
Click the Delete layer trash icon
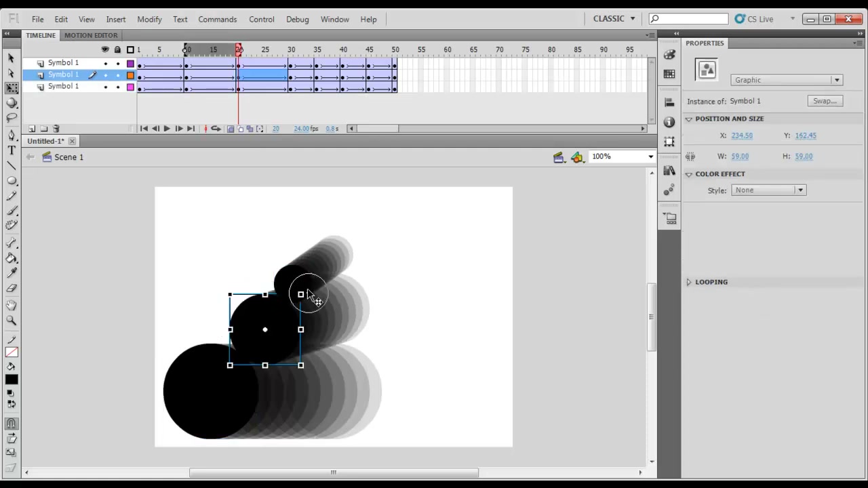56,129
